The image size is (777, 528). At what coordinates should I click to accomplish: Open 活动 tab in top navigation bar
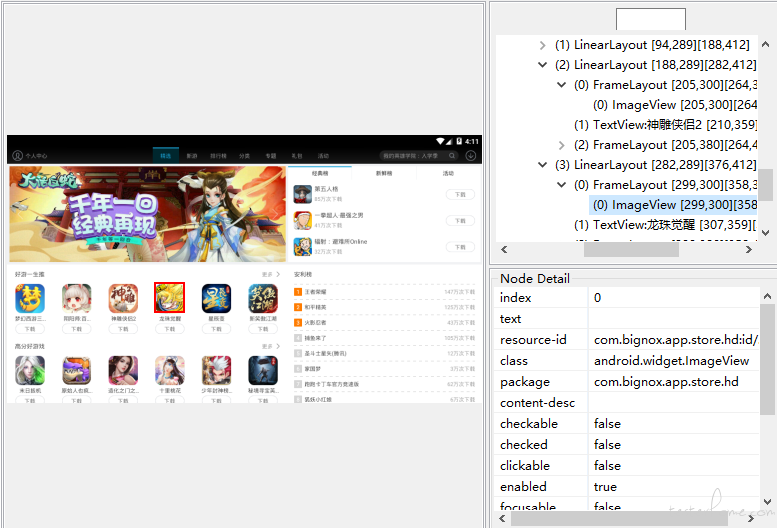tap(323, 156)
